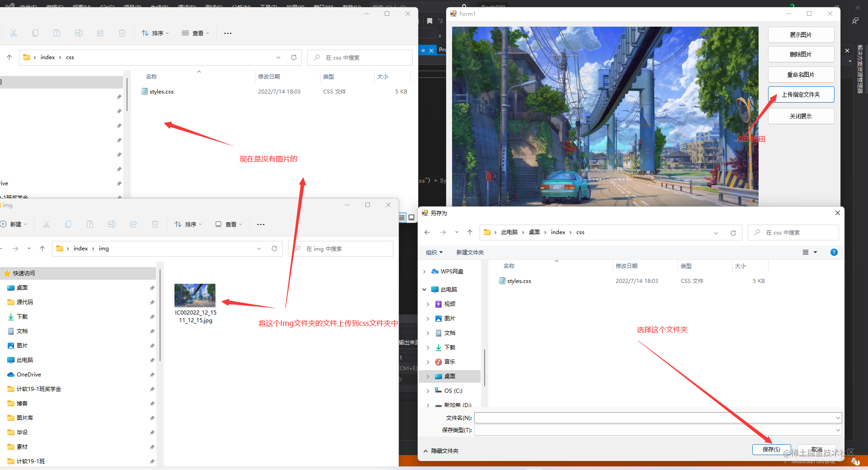Image resolution: width=868 pixels, height=470 pixels.
Task: Toggle 隐藏文件夹 at Save As bottom
Action: 440,451
